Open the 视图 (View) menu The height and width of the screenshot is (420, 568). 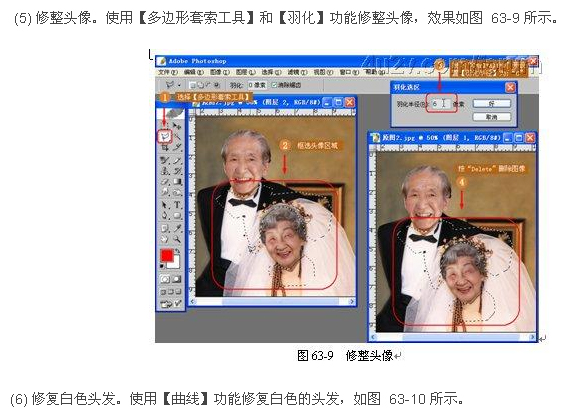(x=323, y=72)
